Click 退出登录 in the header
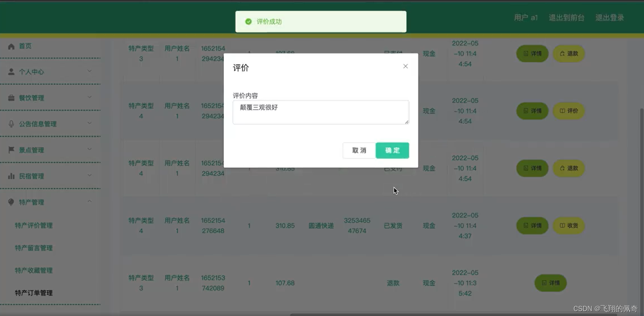The image size is (644, 316). coord(609,18)
